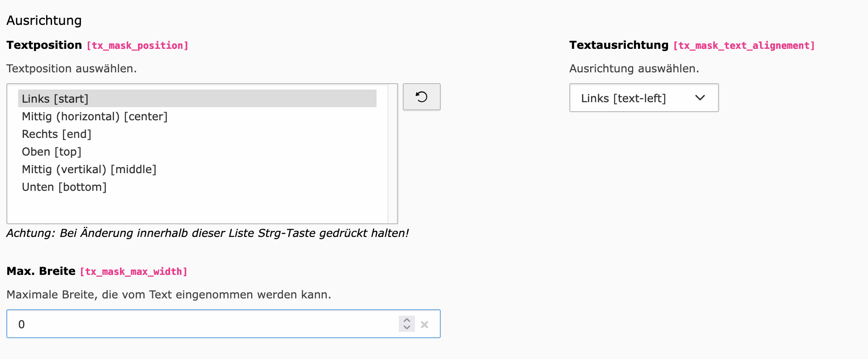
Task: Click the [tx_mask_max_width] field name code
Action: pyautogui.click(x=134, y=272)
